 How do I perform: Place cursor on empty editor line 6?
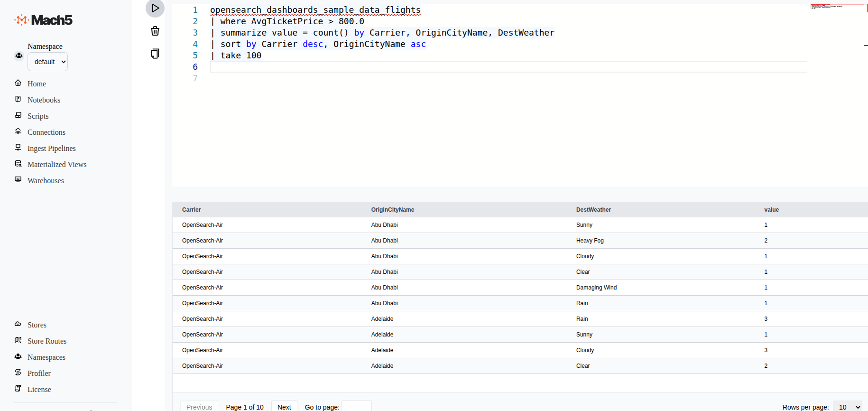[x=508, y=67]
